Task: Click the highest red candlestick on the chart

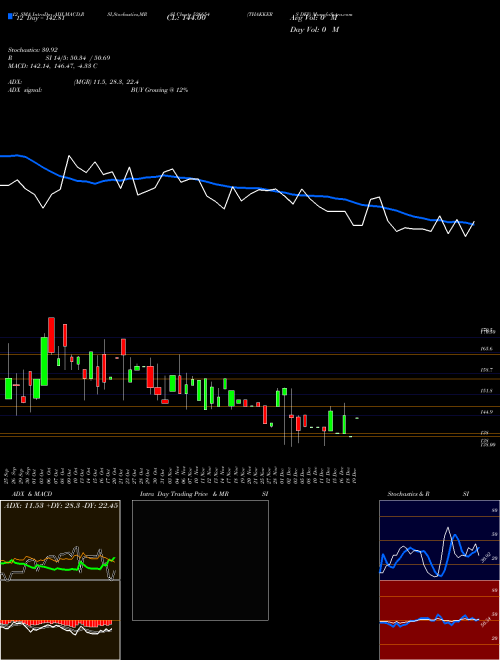Action: (x=51, y=335)
